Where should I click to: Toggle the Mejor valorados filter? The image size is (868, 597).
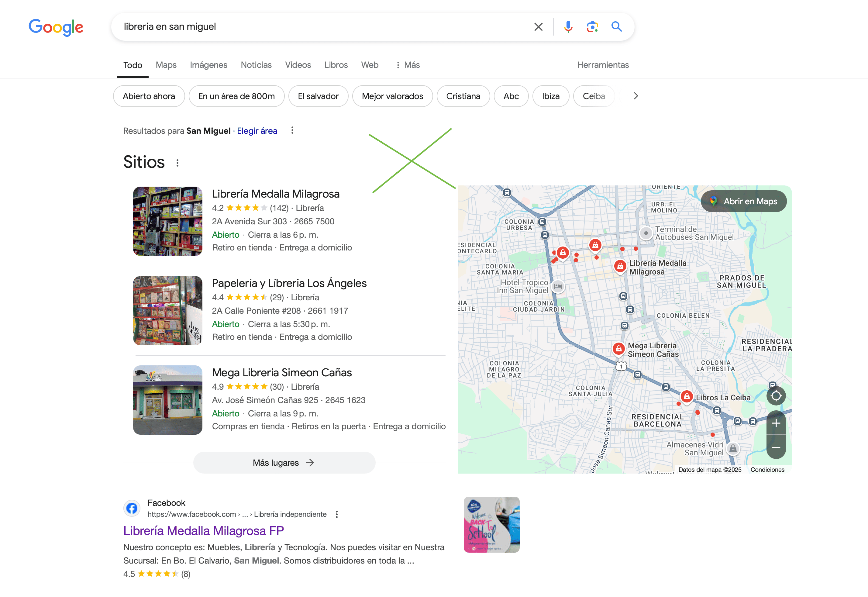click(x=392, y=96)
